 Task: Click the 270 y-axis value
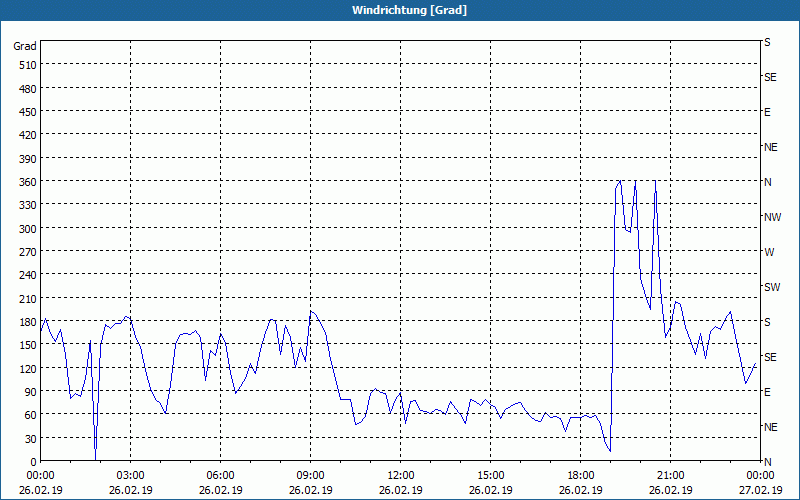29,252
